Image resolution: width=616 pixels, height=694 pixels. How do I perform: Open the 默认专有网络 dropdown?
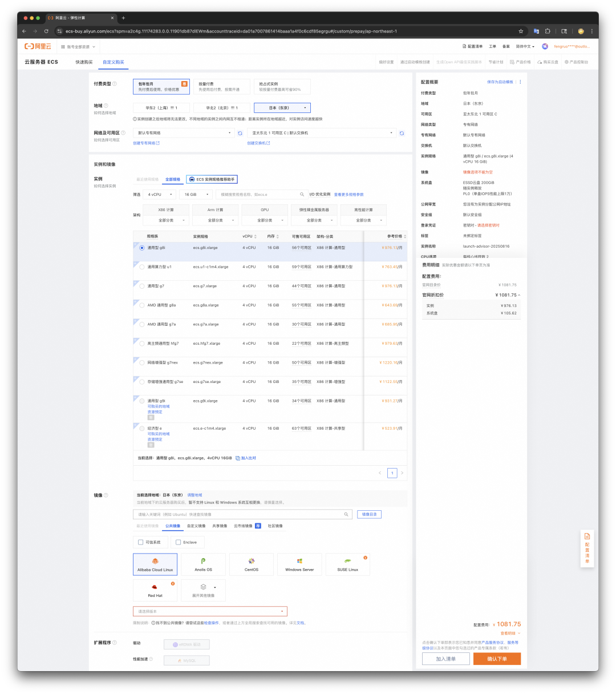[x=183, y=133]
